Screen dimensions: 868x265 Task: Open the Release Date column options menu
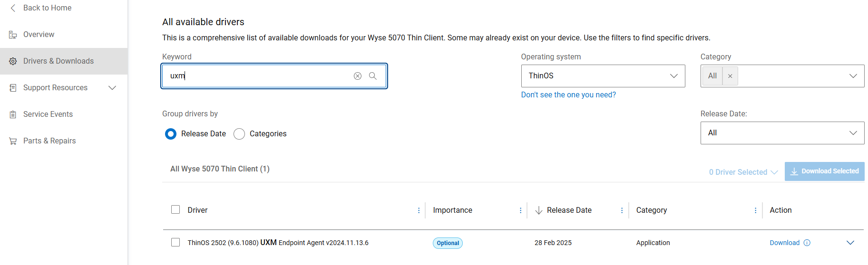(x=622, y=210)
